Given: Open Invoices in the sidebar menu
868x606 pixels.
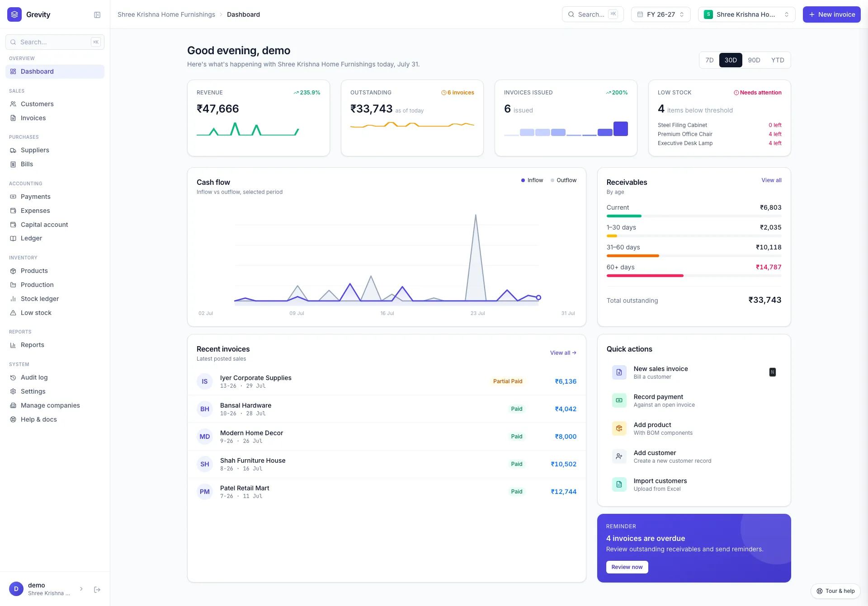Looking at the screenshot, I should [55, 118].
